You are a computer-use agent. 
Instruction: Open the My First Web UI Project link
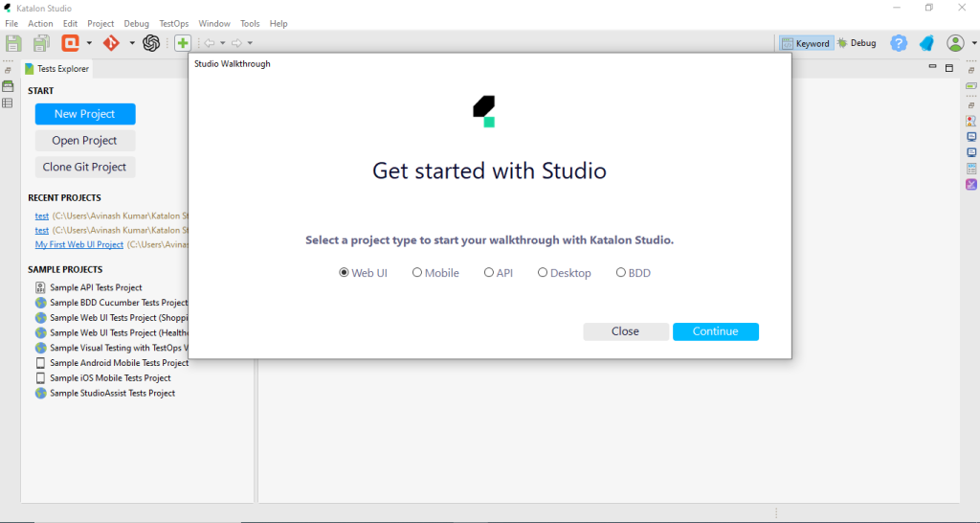[79, 244]
